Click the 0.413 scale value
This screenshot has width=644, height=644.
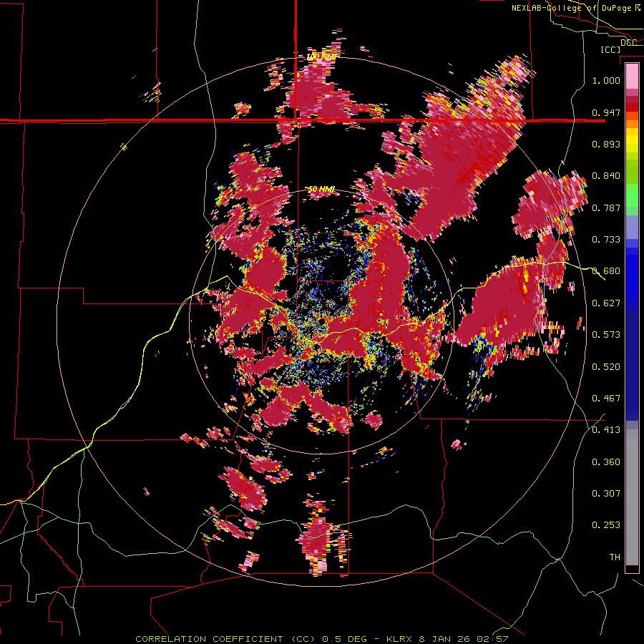(x=606, y=430)
